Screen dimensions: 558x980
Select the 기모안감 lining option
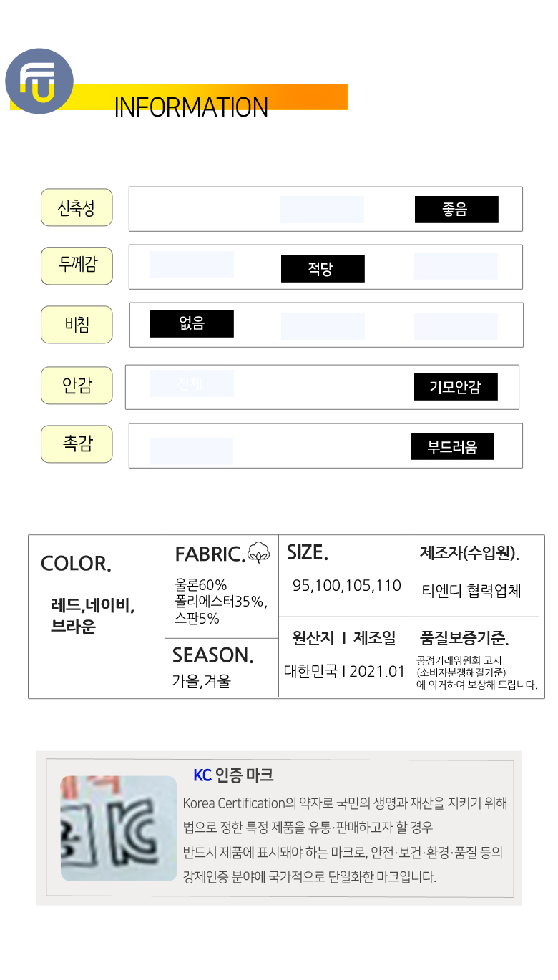coord(455,387)
